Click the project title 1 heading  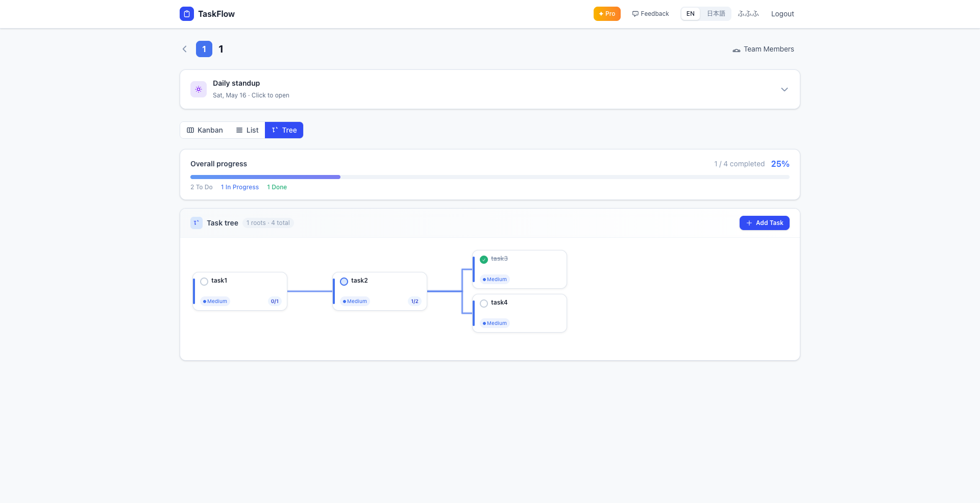click(x=221, y=49)
